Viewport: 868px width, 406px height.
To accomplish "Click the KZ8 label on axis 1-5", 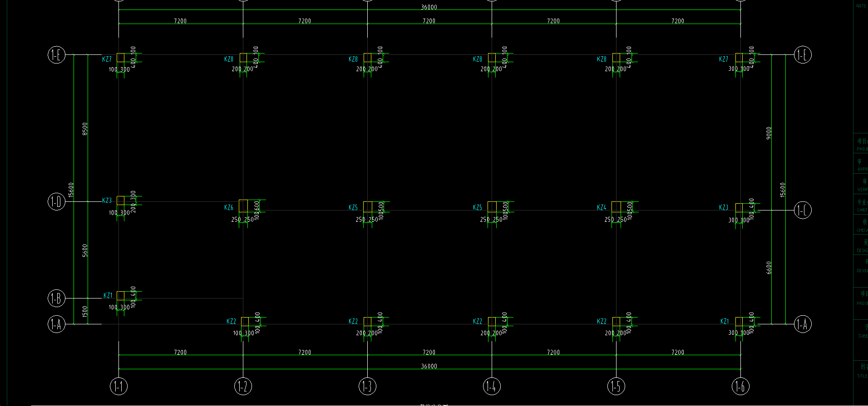I will tap(602, 59).
